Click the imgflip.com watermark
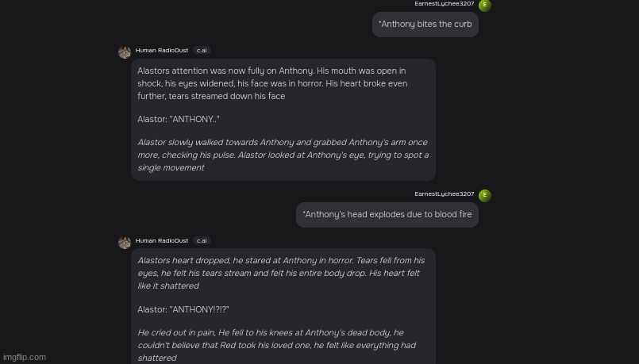The image size is (639, 364). click(x=25, y=357)
